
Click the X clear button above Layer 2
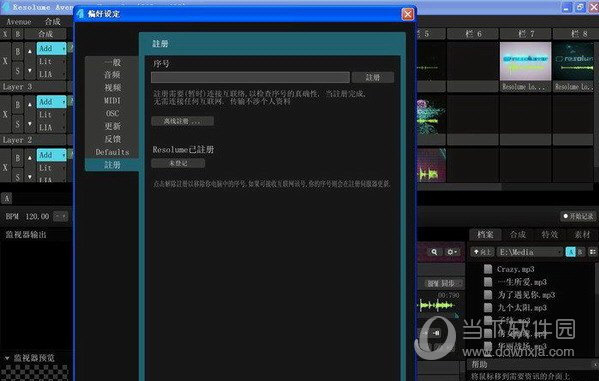pyautogui.click(x=5, y=114)
